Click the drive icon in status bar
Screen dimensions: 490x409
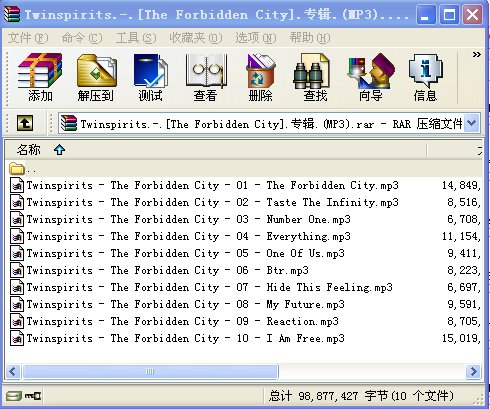tap(14, 396)
